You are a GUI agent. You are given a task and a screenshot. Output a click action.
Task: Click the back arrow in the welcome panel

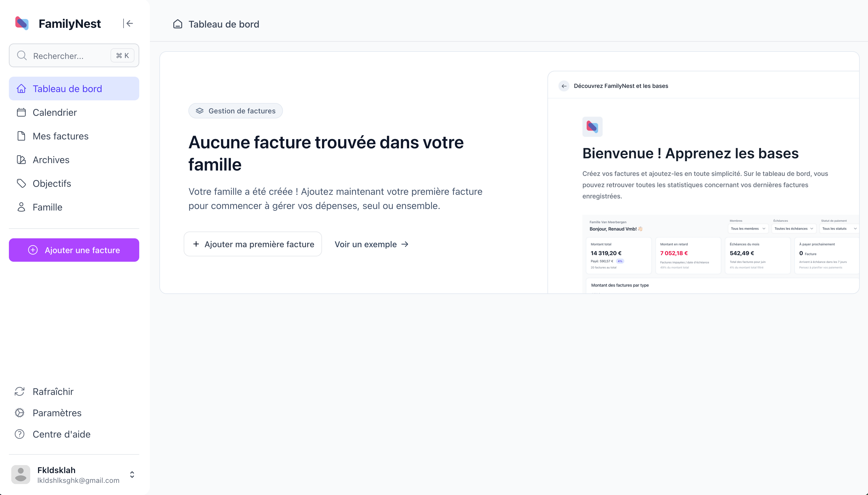tap(564, 86)
